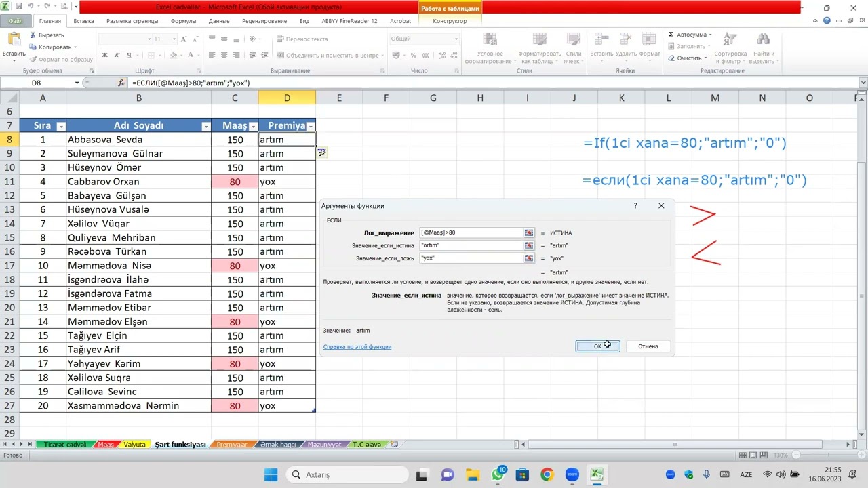868x488 pixels.
Task: Click the AutoSum (Автосумма) sigma icon
Action: (x=671, y=35)
